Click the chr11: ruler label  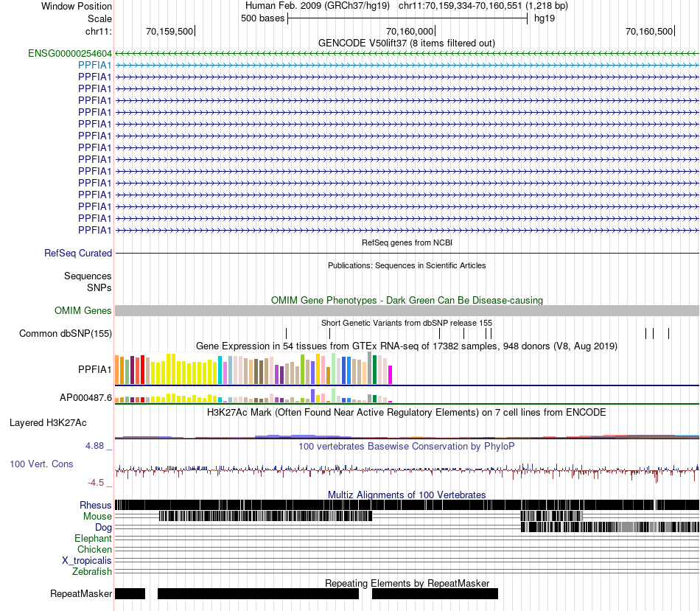[99, 31]
